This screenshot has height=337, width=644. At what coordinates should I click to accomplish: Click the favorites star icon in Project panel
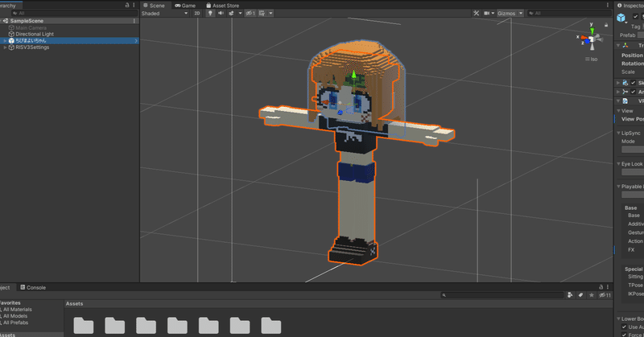click(592, 294)
